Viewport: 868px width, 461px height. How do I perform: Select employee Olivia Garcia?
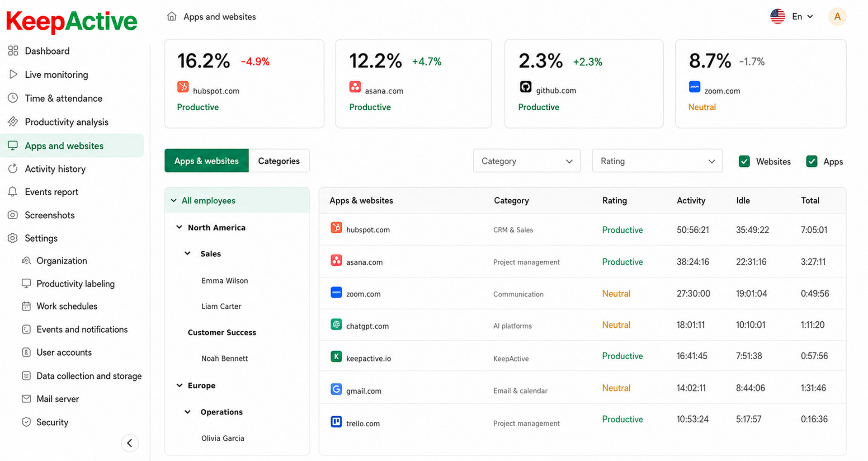click(222, 438)
